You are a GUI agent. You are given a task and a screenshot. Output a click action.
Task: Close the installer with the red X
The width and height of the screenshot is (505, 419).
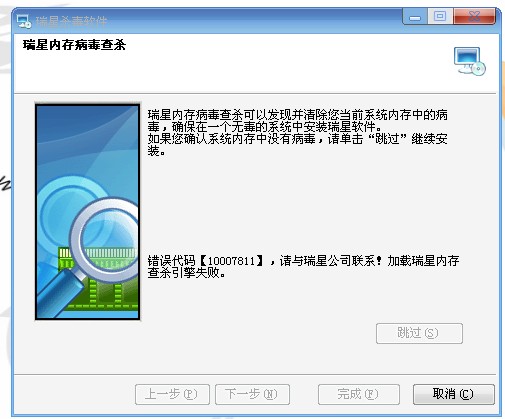click(x=474, y=16)
